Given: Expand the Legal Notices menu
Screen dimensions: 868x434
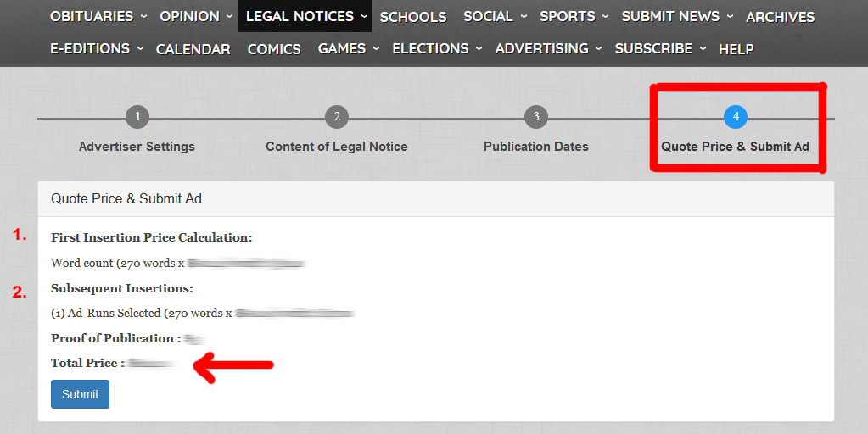Looking at the screenshot, I should [x=305, y=16].
